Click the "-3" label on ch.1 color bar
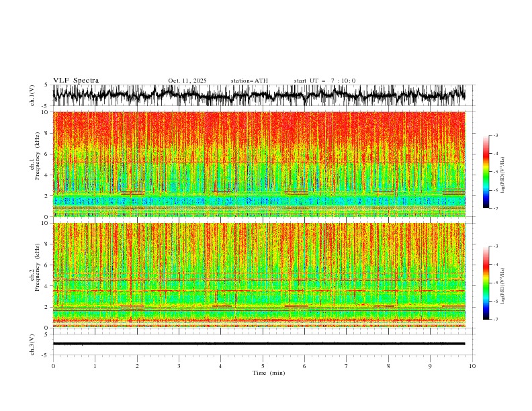The image size is (532, 411). point(495,135)
